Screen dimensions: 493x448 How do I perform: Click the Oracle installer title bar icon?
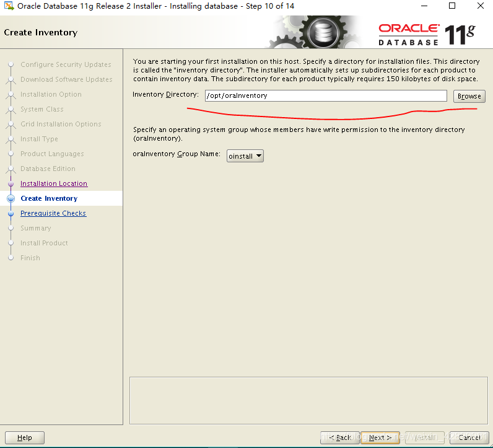(x=9, y=6)
